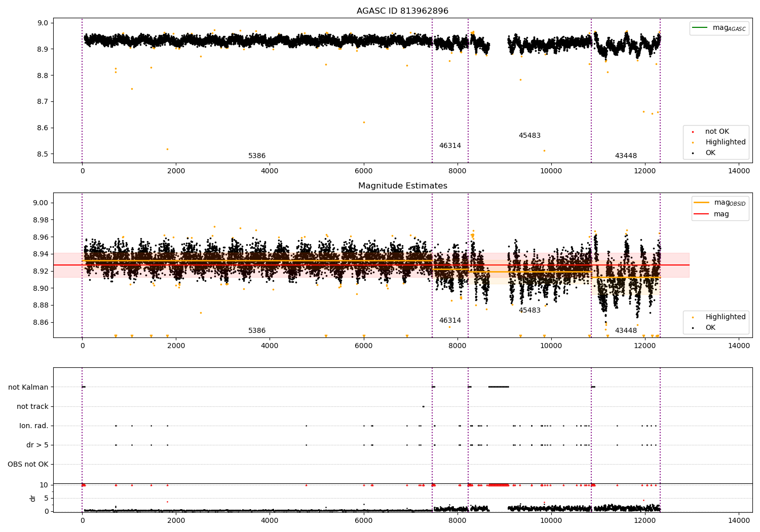Click the 9.0 y-tick in top panel

43,23
